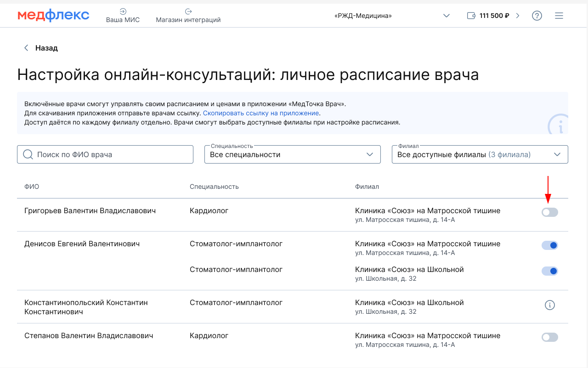
Task: Open the hamburger menu
Action: (559, 16)
